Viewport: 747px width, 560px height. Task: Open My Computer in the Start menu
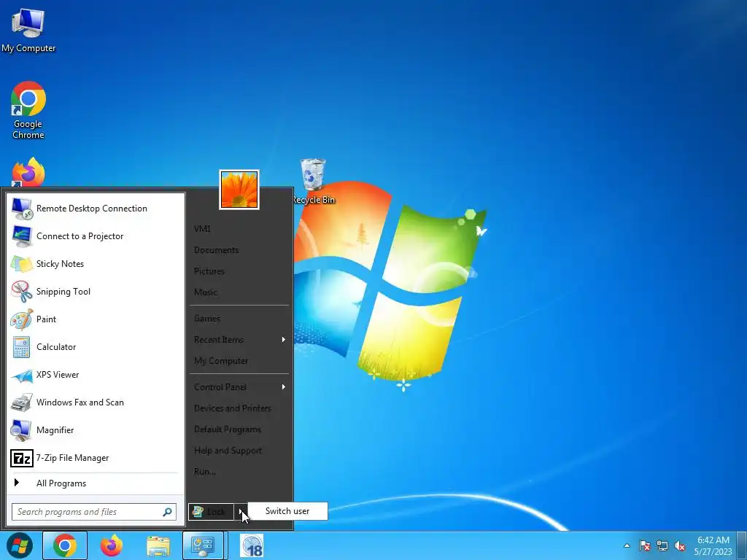(221, 361)
